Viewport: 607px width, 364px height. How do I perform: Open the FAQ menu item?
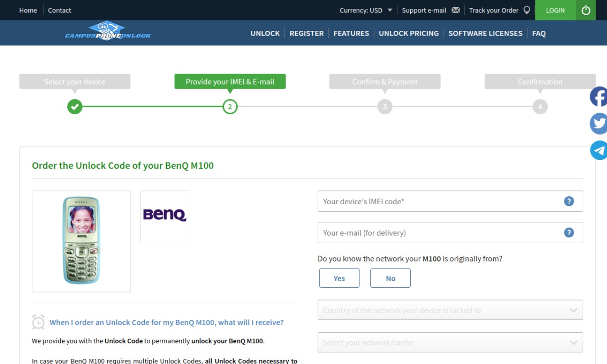click(x=539, y=33)
